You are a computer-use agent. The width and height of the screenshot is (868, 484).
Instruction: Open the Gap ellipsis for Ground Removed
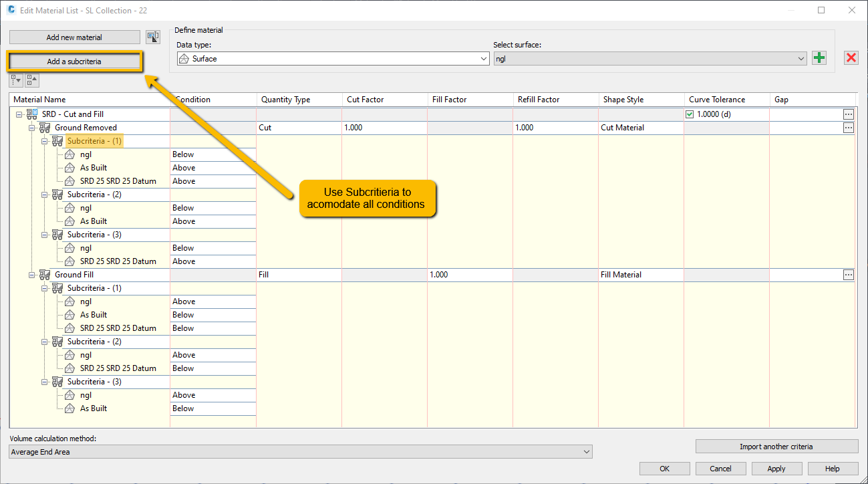(848, 127)
